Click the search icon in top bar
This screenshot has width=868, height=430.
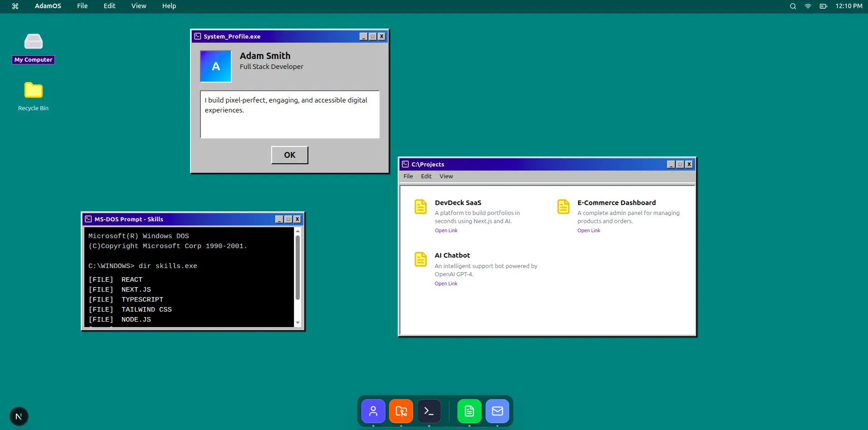pyautogui.click(x=793, y=6)
